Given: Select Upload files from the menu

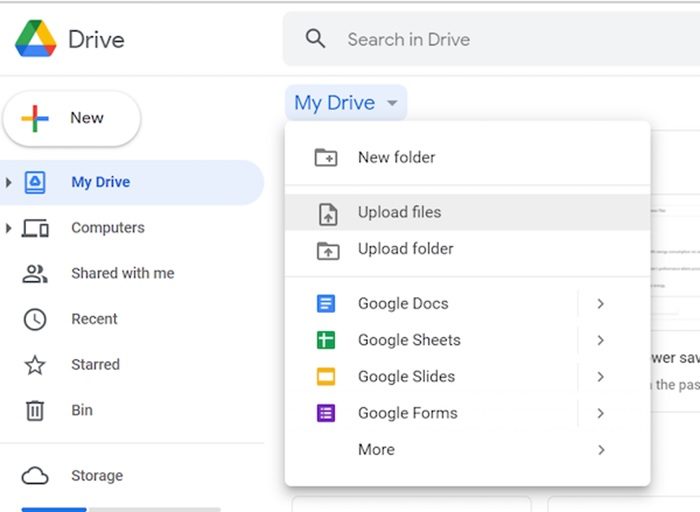Looking at the screenshot, I should click(399, 212).
